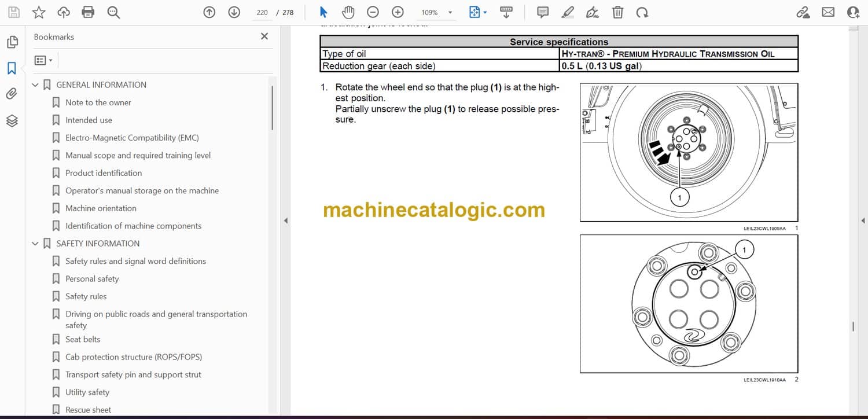
Task: Click the page number input field
Action: click(x=262, y=12)
